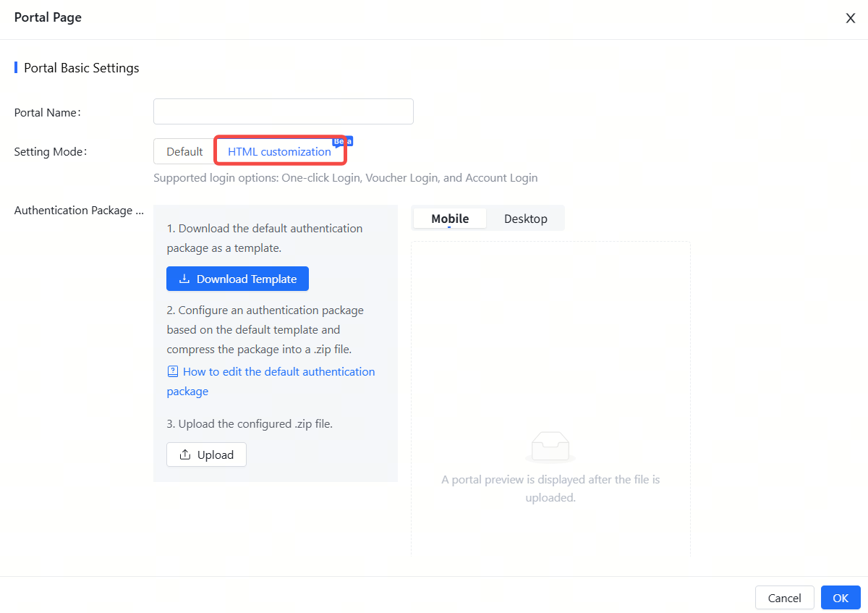Click the Cancel button

784,598
